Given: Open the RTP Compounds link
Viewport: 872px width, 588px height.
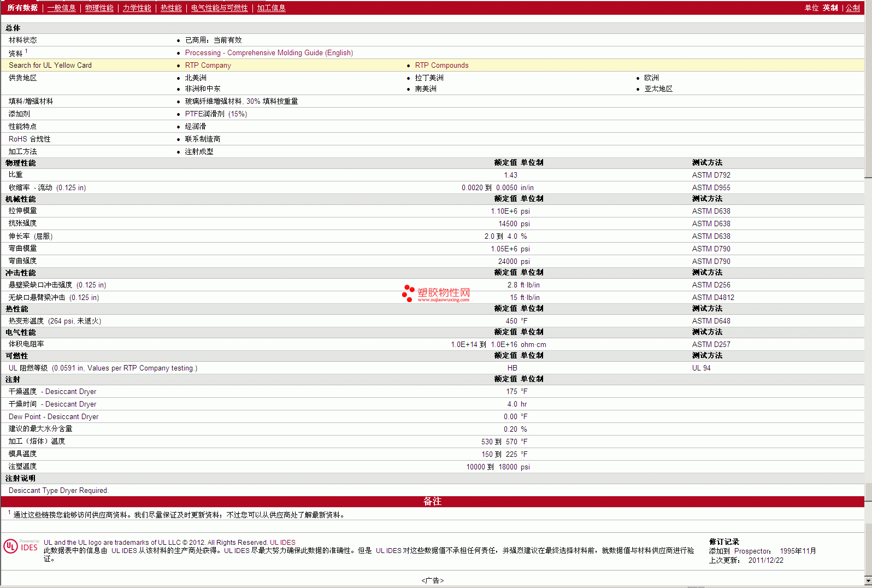Looking at the screenshot, I should click(441, 66).
